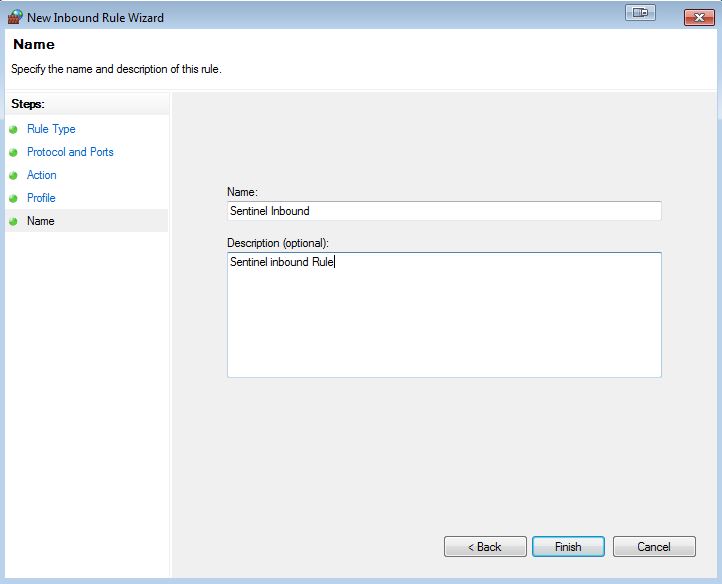Click the green bullet beside Profile
722x584 pixels.
(13, 199)
